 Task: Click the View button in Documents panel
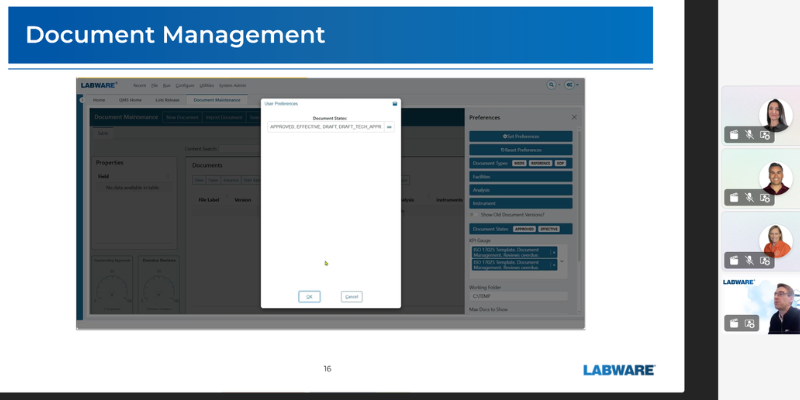pos(198,180)
